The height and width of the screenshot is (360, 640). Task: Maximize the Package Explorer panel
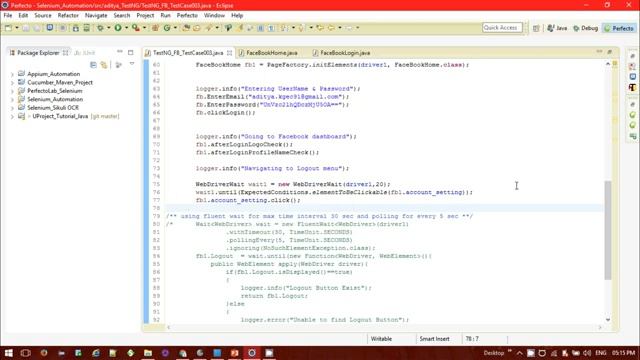[x=131, y=52]
